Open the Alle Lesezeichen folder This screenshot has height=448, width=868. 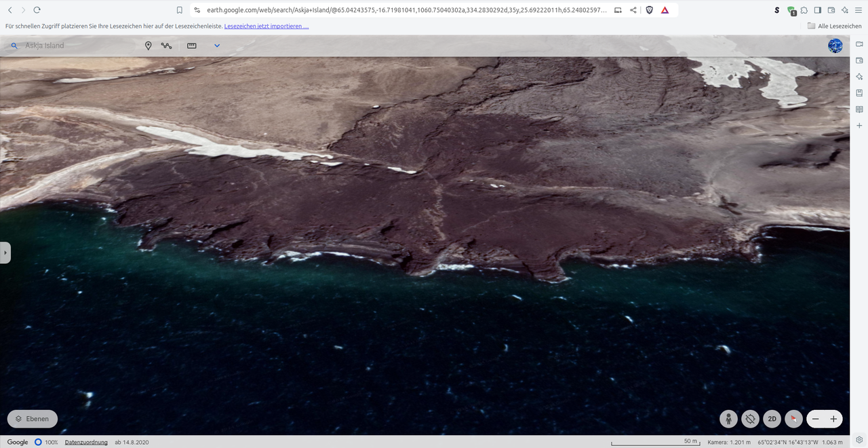tap(835, 26)
